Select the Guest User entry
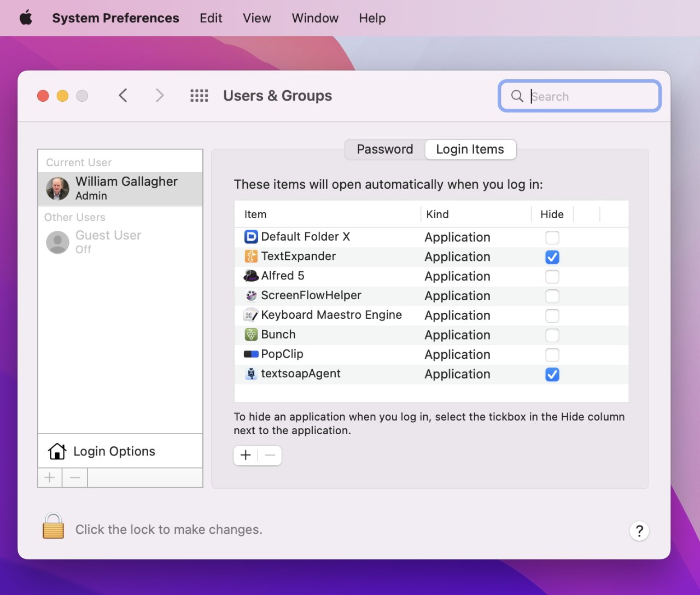The height and width of the screenshot is (595, 700). (x=120, y=242)
